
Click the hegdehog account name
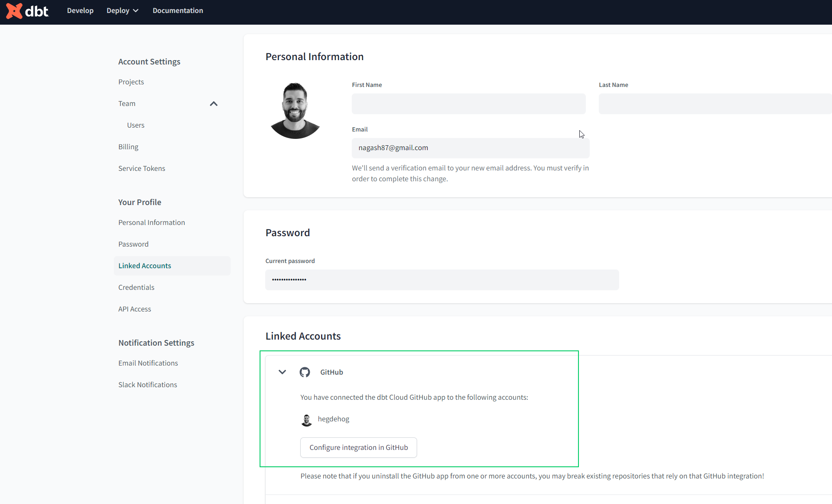pos(334,419)
